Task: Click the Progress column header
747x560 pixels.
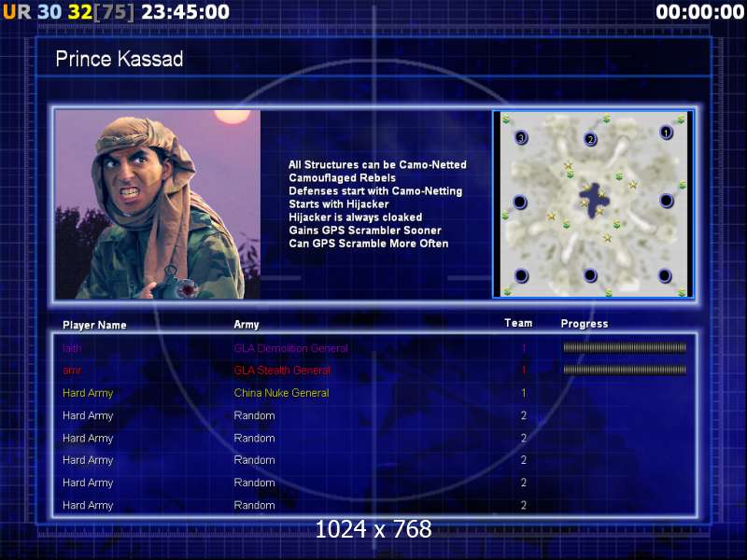Action: [585, 324]
